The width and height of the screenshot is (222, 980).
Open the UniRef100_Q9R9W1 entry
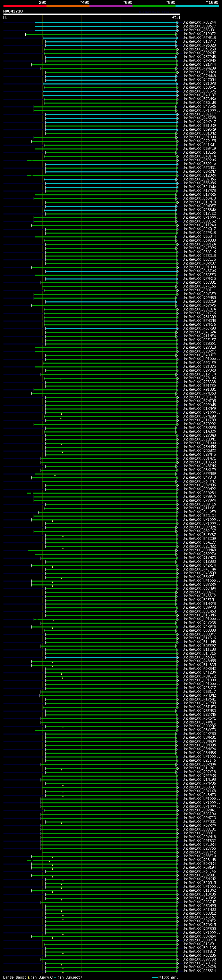click(199, 875)
